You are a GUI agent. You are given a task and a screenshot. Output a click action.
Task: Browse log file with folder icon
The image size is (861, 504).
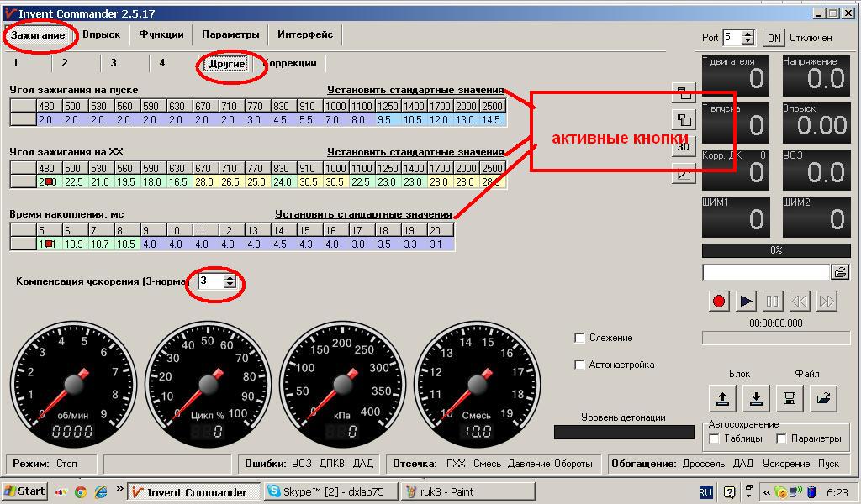tap(840, 272)
